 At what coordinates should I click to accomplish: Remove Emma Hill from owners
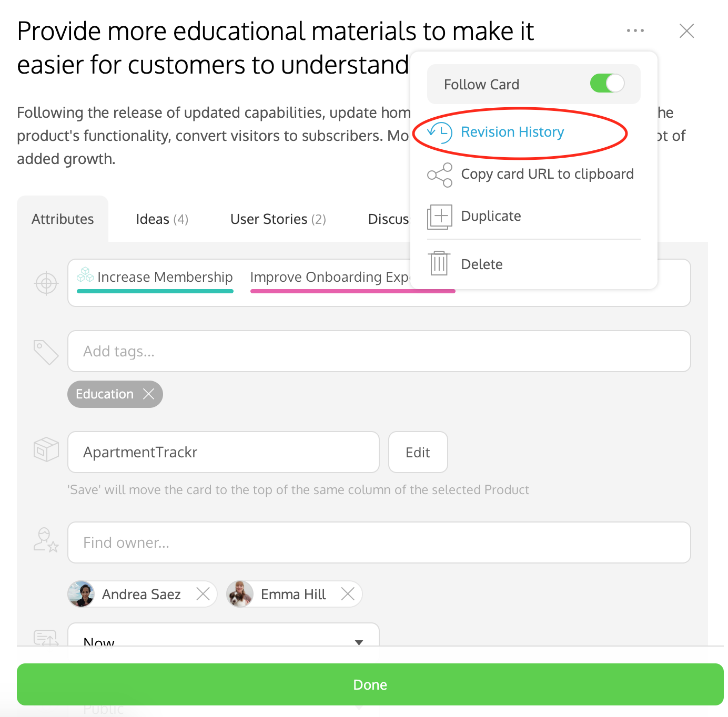348,594
